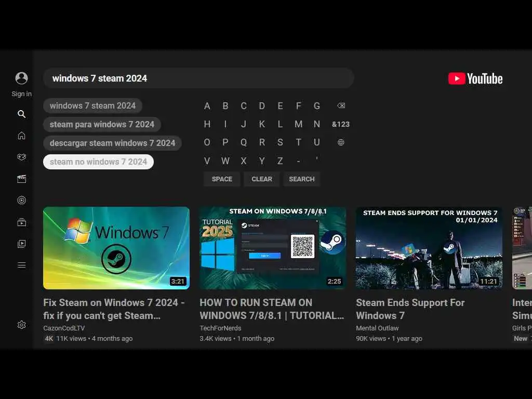Click '90K views • 1 year ago' text

(389, 339)
